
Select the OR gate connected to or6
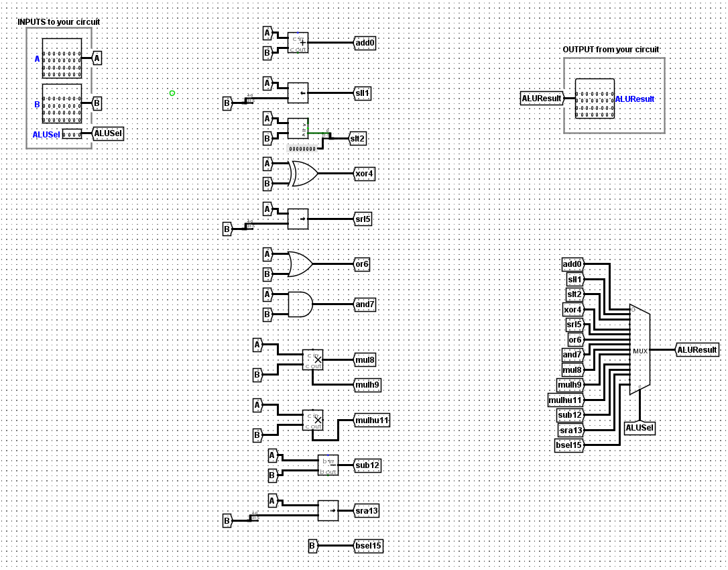point(300,263)
